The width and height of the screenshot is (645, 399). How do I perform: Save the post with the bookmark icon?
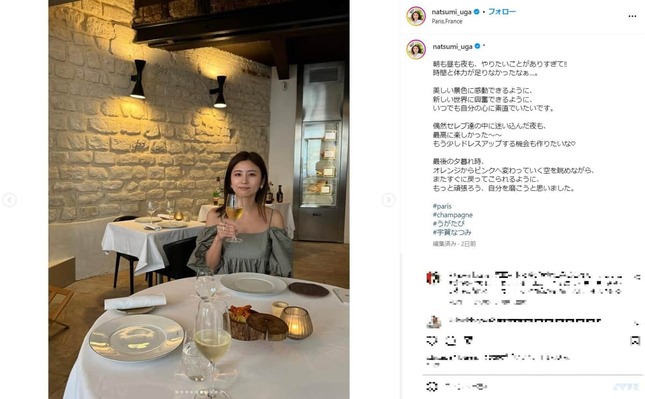click(635, 341)
